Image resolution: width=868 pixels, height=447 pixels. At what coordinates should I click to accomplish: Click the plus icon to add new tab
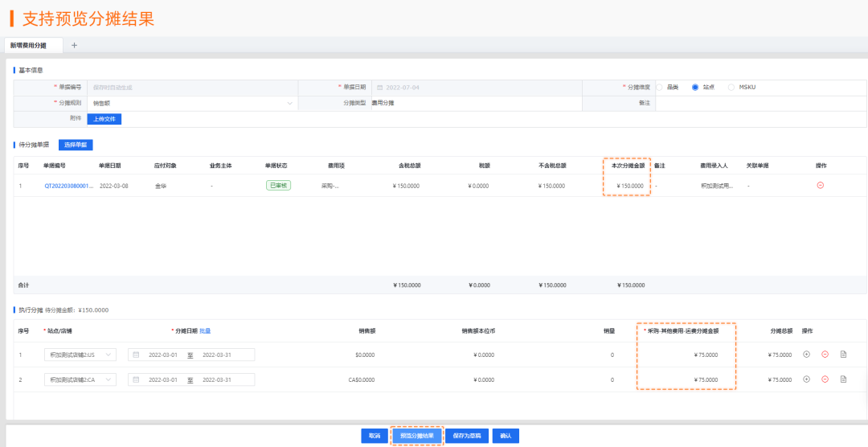pyautogui.click(x=75, y=45)
